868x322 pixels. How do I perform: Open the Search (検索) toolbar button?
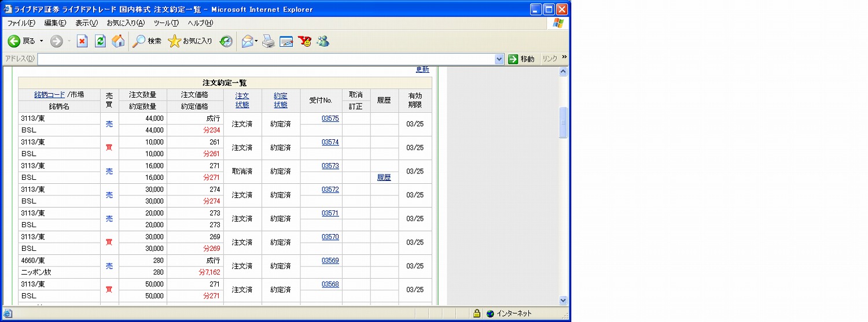[147, 41]
